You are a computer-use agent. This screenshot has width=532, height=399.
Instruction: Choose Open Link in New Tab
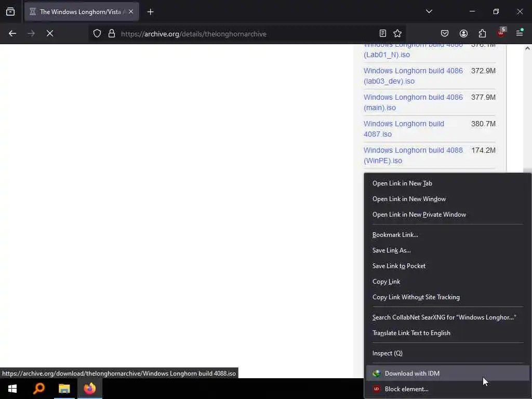[x=448, y=183]
